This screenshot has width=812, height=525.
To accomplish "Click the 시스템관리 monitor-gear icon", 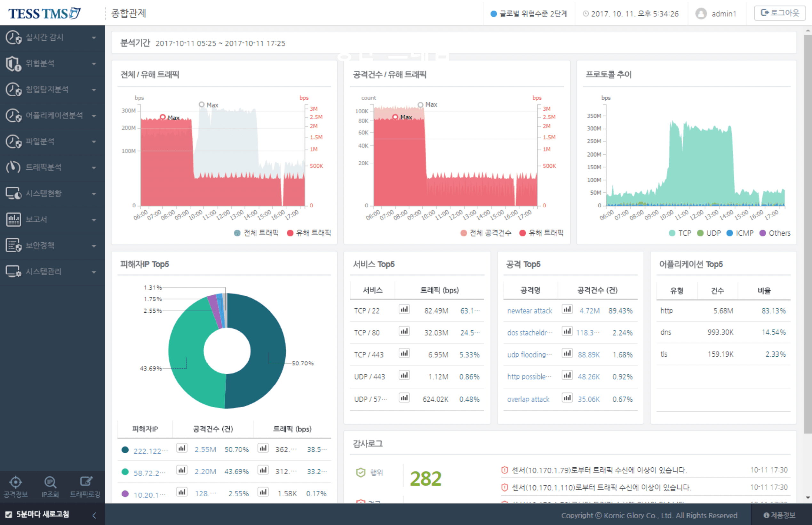I will [x=14, y=271].
